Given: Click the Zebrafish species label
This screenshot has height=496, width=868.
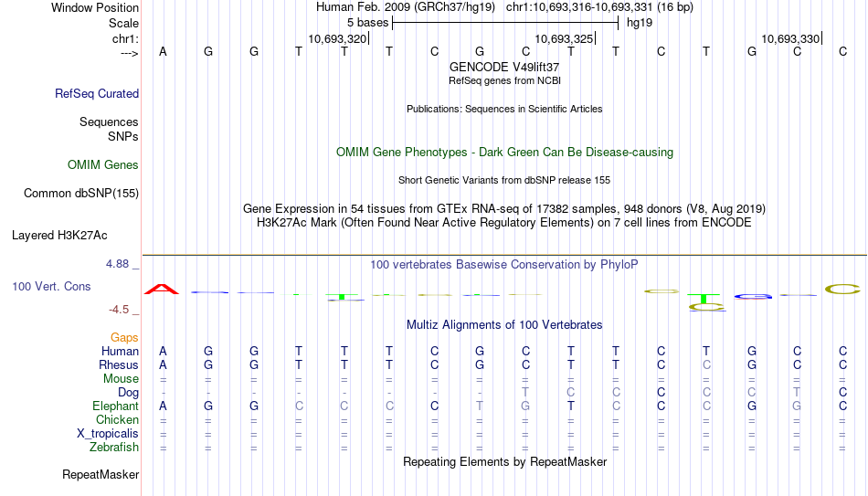Looking at the screenshot, I should point(114,447).
